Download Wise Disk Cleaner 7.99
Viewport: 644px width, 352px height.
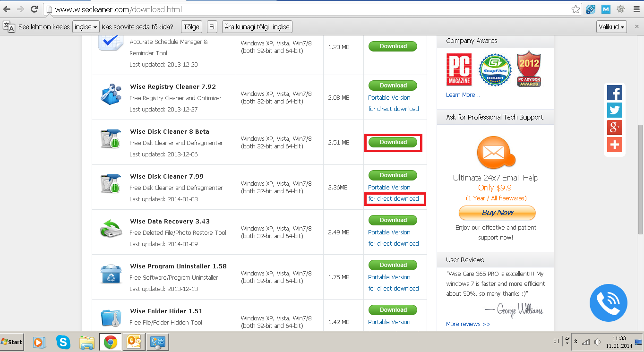(x=393, y=175)
